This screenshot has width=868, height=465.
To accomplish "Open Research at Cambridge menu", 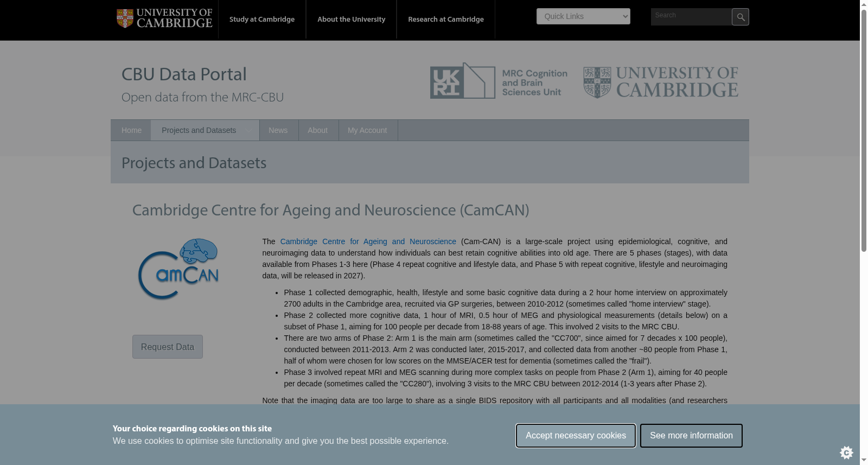I will (x=446, y=19).
